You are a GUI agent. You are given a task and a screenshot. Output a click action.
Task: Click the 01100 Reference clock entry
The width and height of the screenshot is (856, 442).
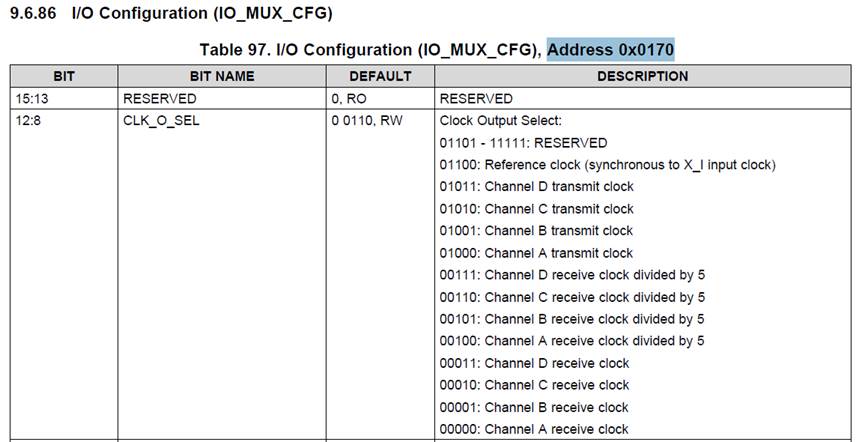click(607, 165)
